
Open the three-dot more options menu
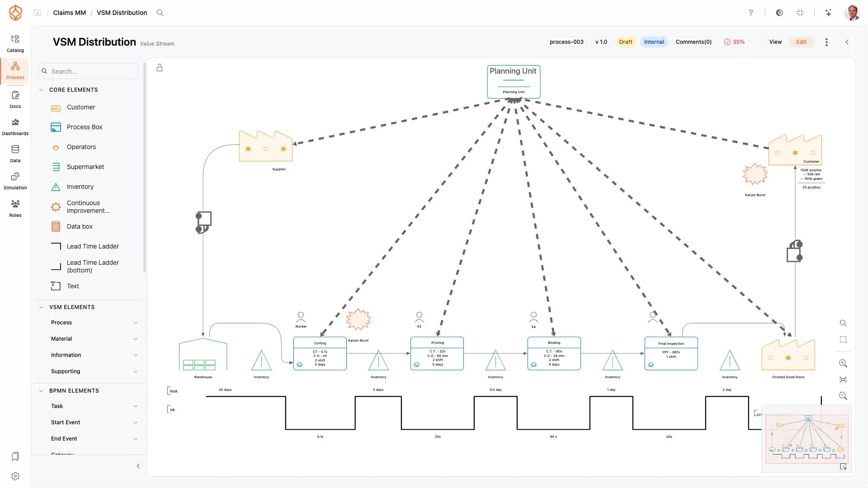pyautogui.click(x=826, y=42)
